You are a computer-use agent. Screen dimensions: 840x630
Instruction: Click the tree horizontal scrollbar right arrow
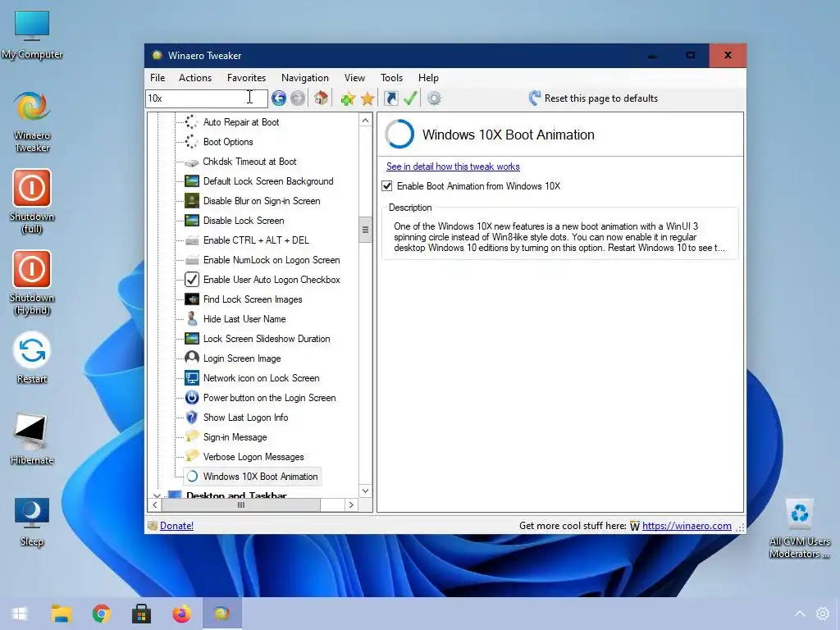351,504
